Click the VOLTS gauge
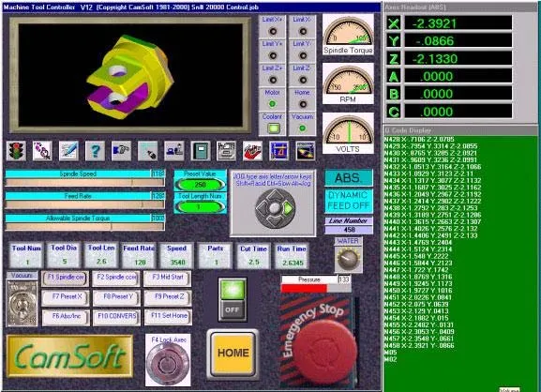 [x=348, y=133]
